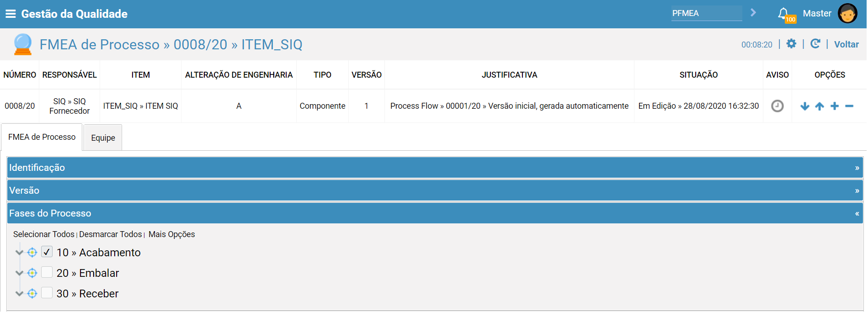Expand chevron of 30 » Receber
The image size is (868, 312).
tap(19, 293)
